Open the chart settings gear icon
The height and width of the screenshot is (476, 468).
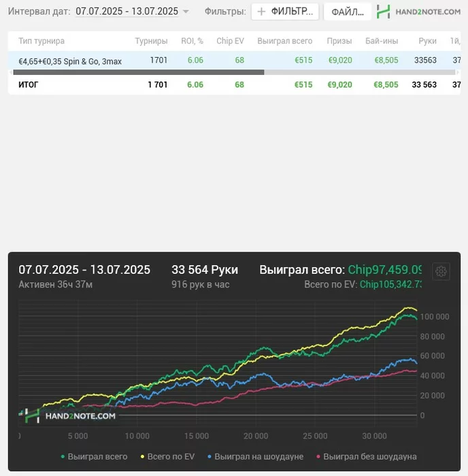pyautogui.click(x=441, y=271)
